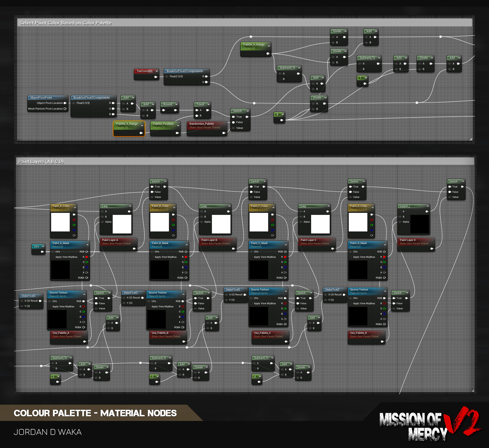Expand the Fmod node dropdown arrow

click(x=208, y=104)
